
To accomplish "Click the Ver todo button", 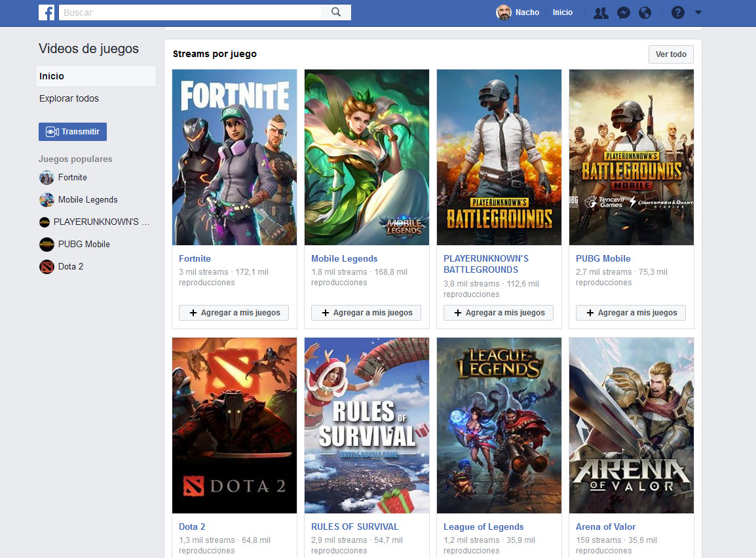I will [671, 54].
